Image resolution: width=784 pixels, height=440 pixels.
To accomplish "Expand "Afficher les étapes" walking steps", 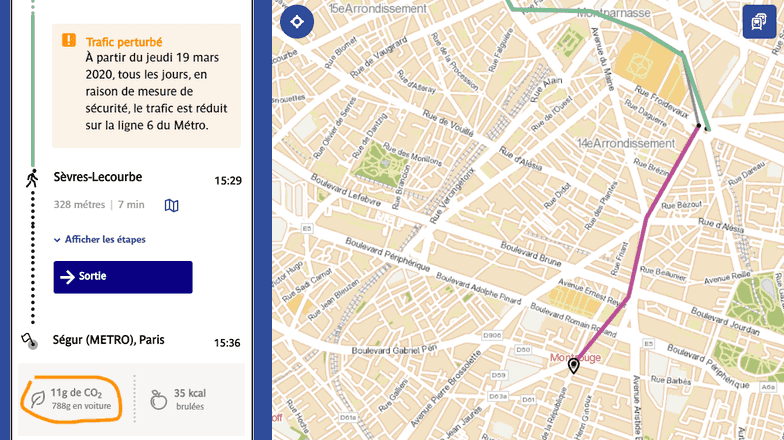I will tap(105, 240).
